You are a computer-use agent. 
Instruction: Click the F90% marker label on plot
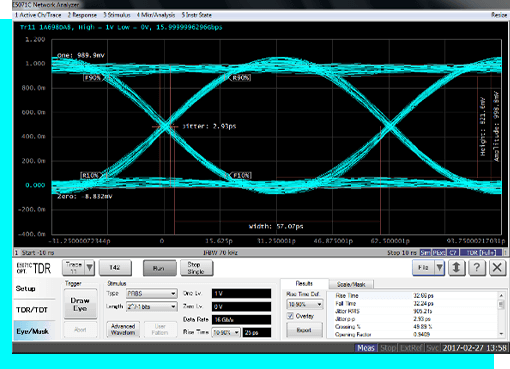tap(93, 78)
